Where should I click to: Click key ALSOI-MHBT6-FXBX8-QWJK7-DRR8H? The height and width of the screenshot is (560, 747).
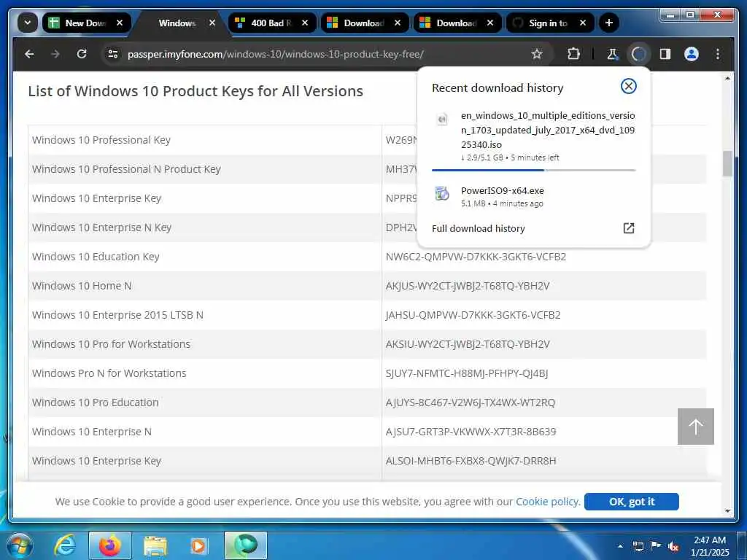[x=471, y=461]
